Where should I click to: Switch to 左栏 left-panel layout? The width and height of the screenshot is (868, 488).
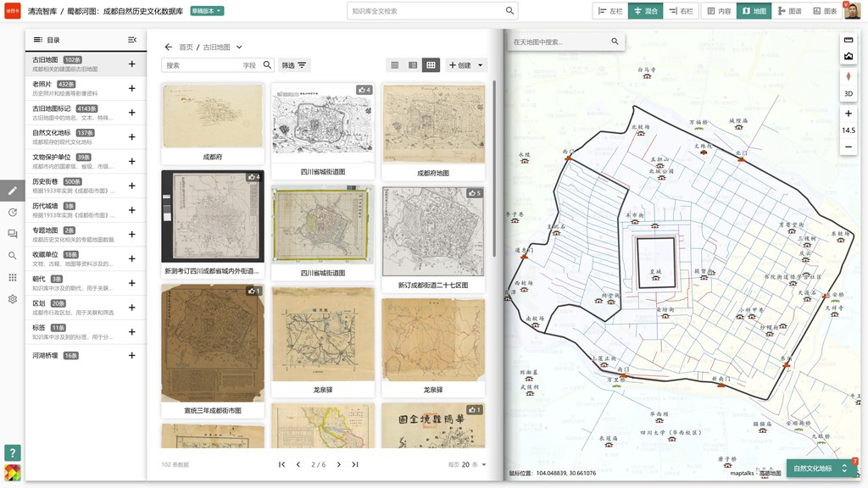[x=609, y=11]
